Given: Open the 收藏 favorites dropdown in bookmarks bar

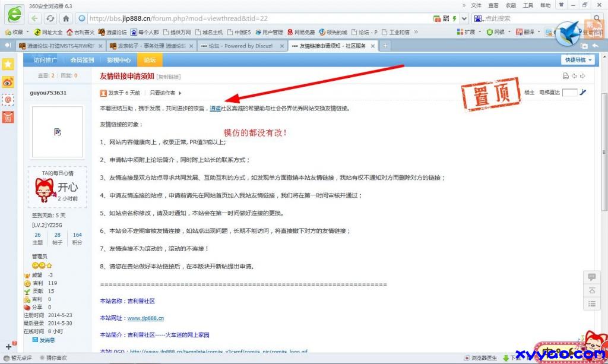Looking at the screenshot, I should (x=15, y=32).
